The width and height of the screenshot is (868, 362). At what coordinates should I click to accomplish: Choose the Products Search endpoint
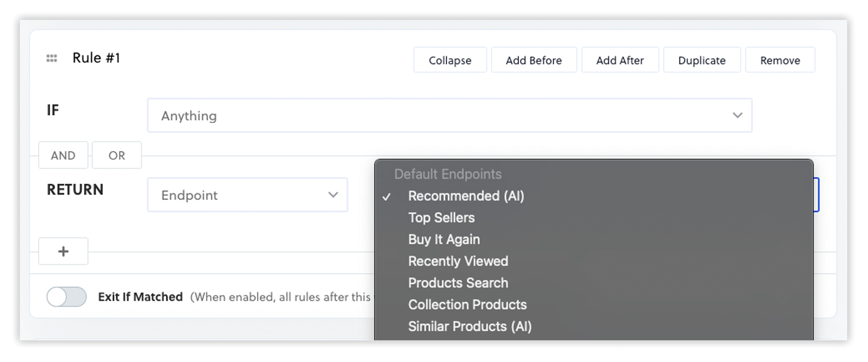point(458,283)
